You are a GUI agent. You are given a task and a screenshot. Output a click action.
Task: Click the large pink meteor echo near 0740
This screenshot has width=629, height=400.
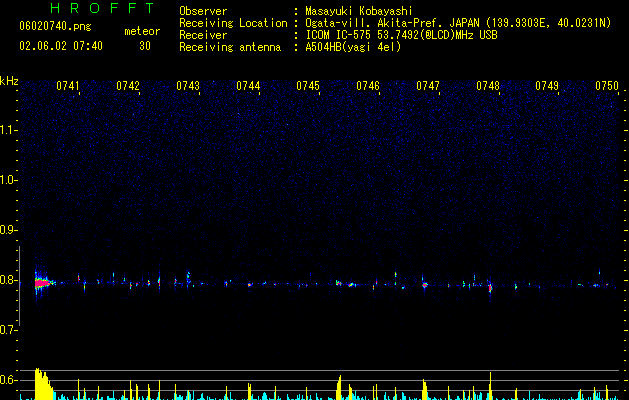(x=42, y=283)
